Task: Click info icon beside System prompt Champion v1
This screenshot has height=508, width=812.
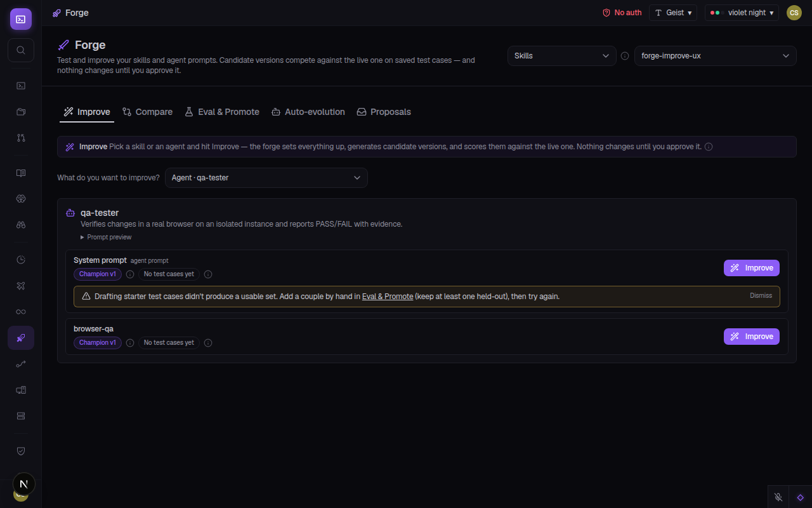Action: [130, 274]
